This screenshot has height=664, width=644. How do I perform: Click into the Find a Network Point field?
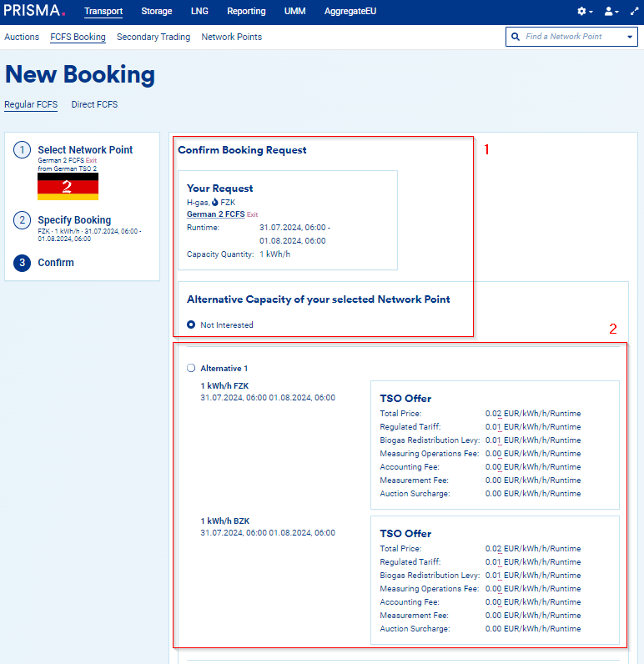572,37
